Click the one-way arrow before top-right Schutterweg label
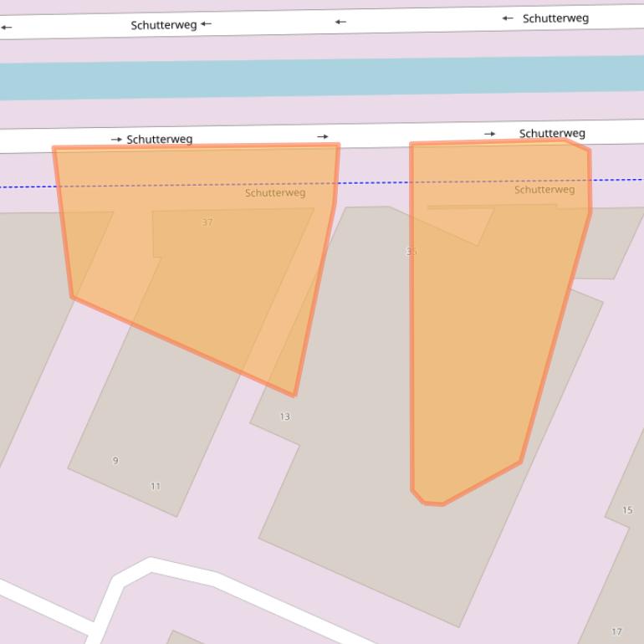The image size is (644, 644). (x=508, y=18)
